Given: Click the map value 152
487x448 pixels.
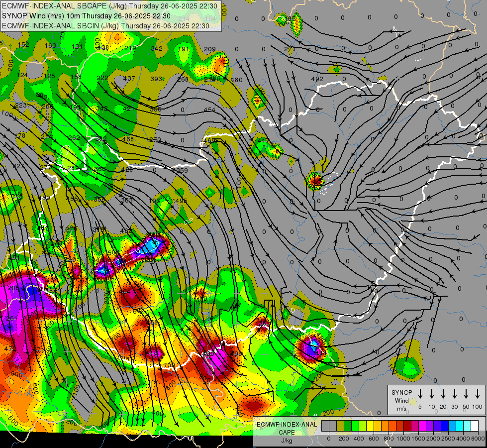Looking at the screenshot, I should [x=23, y=45].
